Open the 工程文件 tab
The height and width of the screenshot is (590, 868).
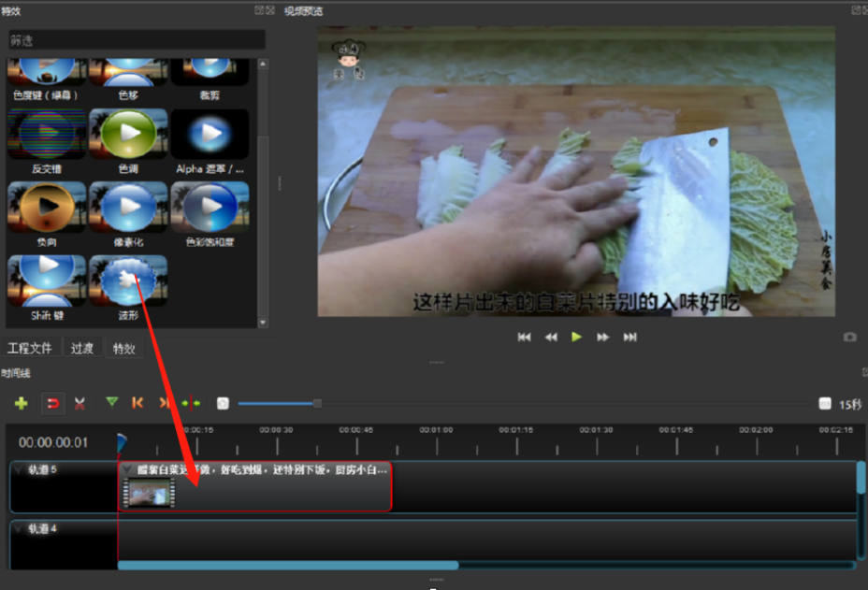[x=30, y=348]
